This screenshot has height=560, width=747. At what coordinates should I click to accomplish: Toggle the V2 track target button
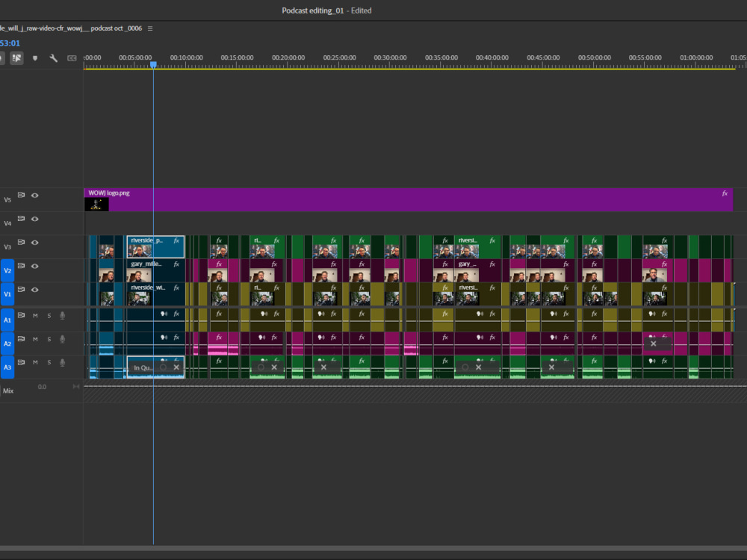(x=7, y=270)
